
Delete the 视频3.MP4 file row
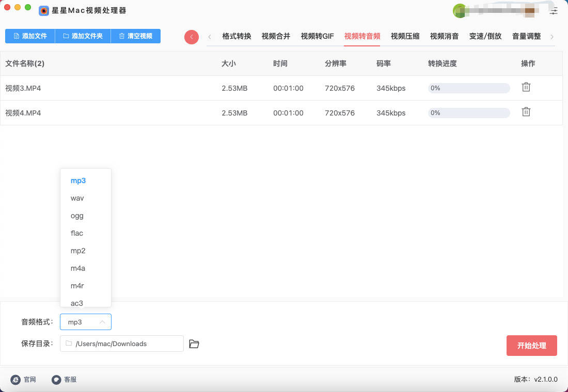click(x=526, y=87)
